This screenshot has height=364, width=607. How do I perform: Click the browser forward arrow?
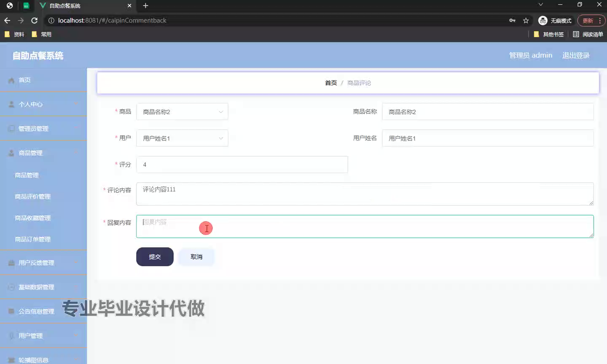21,20
